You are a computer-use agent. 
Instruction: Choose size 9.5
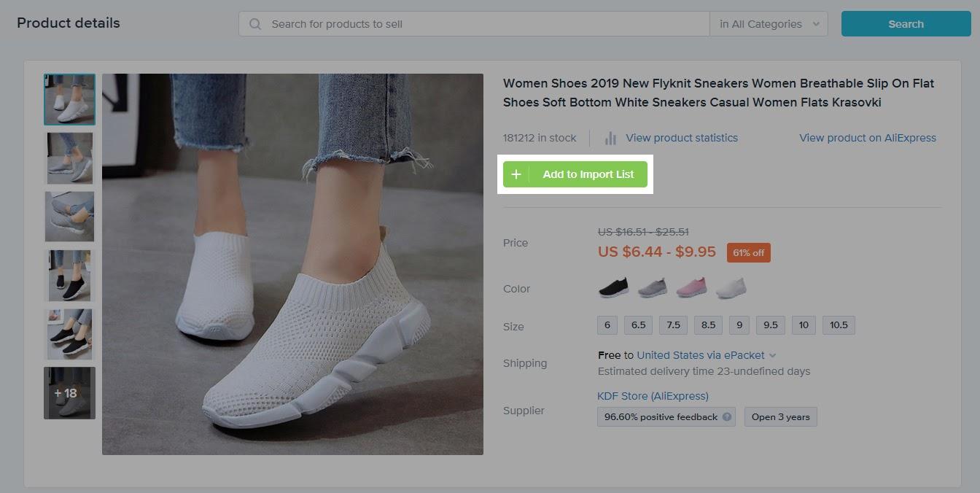[x=771, y=325]
